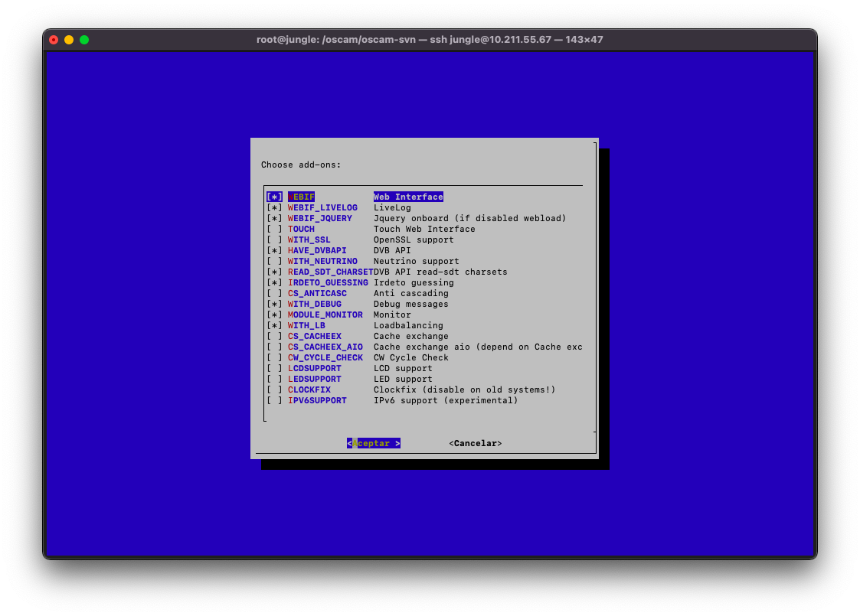Select the WEBIF_JQUERY list entry
860x616 pixels.
coord(320,218)
